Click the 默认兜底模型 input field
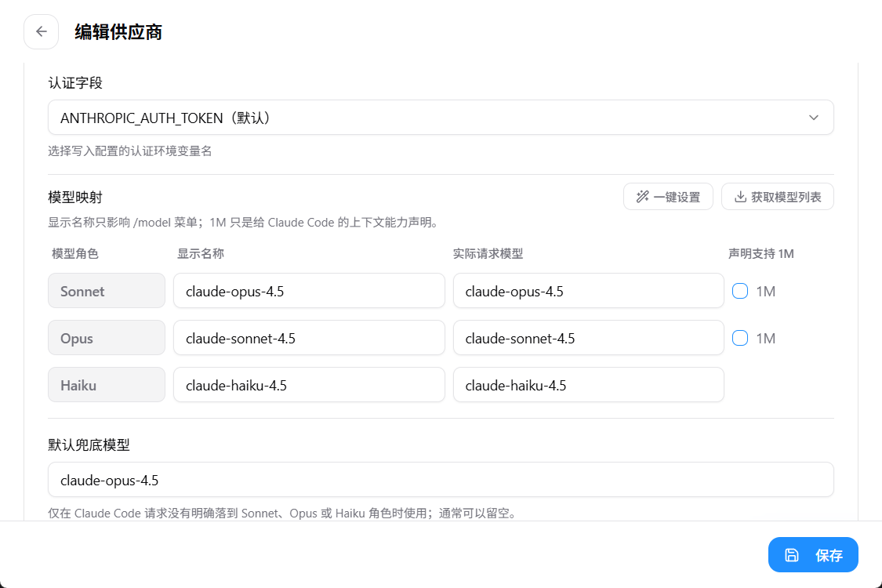 pyautogui.click(x=441, y=480)
